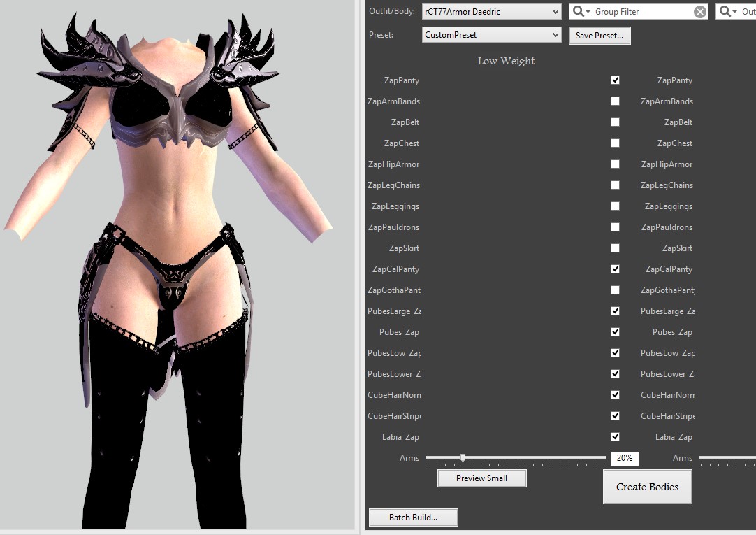Click the low weight Arms slider handle

463,457
